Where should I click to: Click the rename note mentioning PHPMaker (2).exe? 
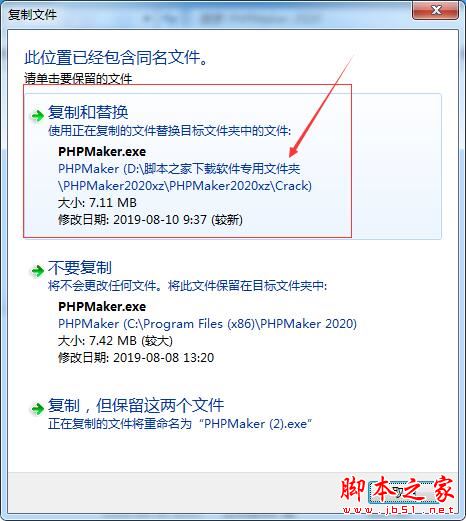[180, 424]
